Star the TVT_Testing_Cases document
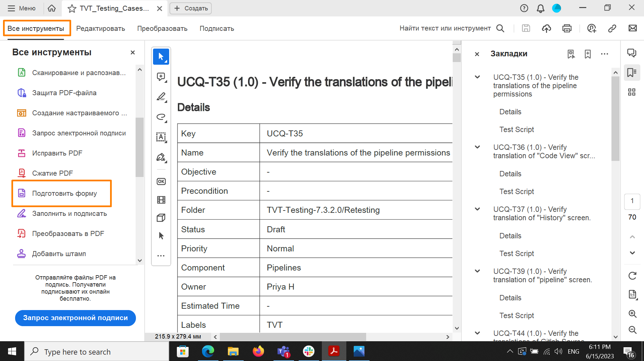The width and height of the screenshot is (644, 361). coord(72,8)
